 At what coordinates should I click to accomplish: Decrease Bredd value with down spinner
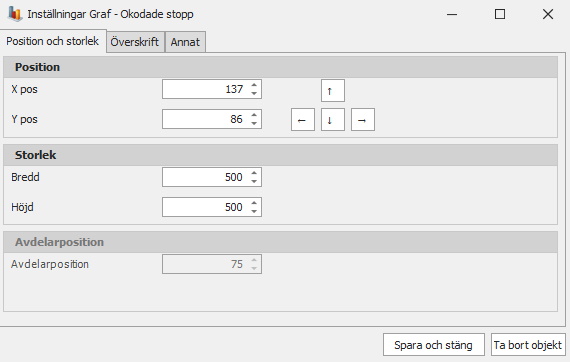[x=254, y=181]
